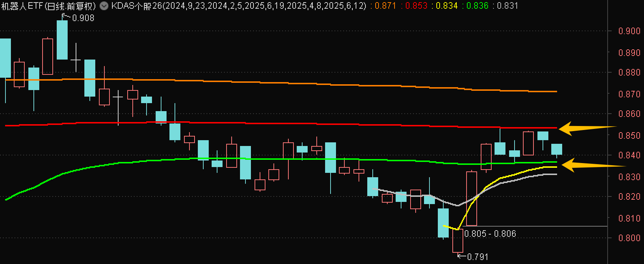Click price axis label 0.890

pos(629,53)
